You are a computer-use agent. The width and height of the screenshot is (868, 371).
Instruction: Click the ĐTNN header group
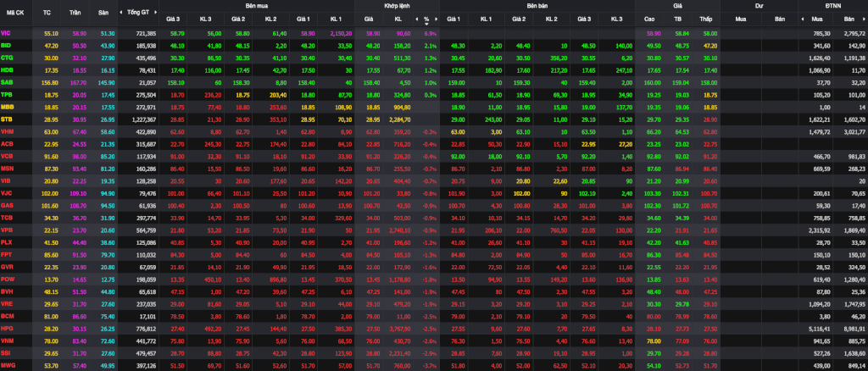[833, 6]
